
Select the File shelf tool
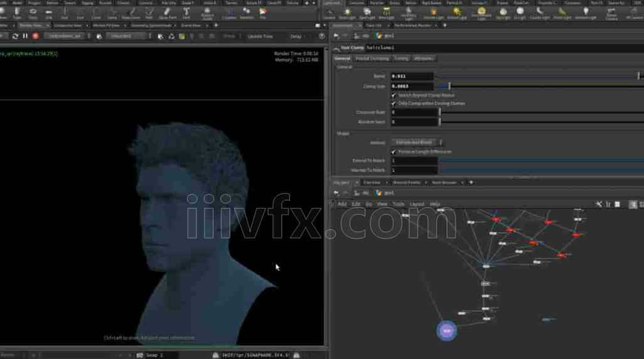263,13
